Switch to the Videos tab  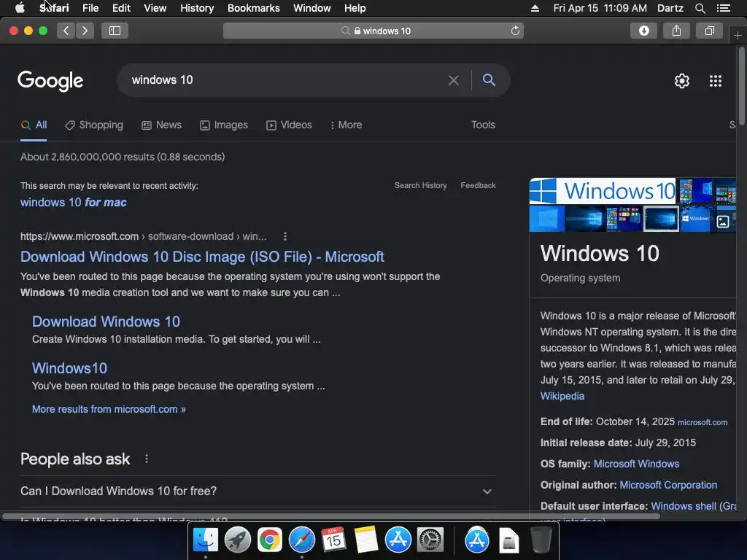tap(289, 125)
